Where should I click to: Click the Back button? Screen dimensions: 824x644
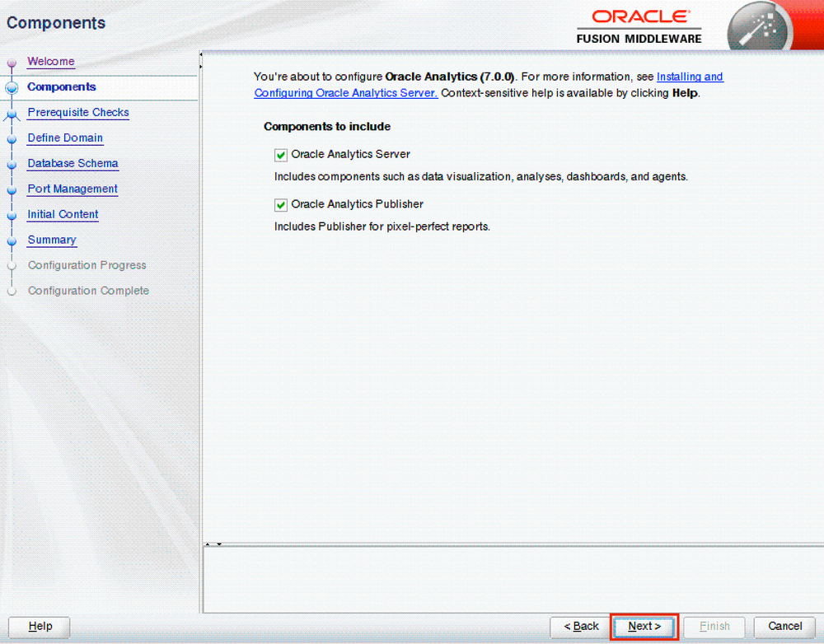tap(580, 627)
